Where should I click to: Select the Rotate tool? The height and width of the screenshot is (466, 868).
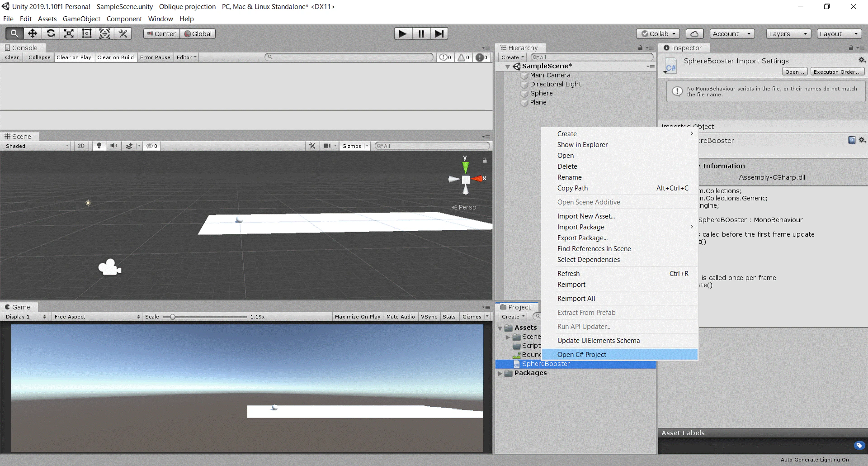click(x=51, y=33)
